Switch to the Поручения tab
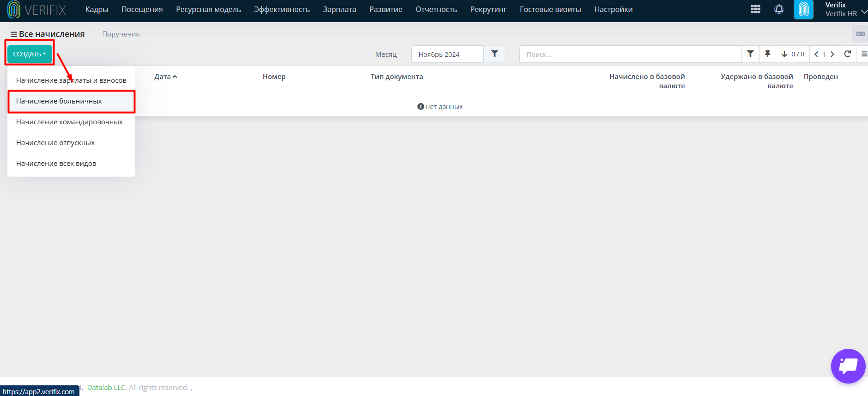Screen dimensions: 868x396 [121, 34]
